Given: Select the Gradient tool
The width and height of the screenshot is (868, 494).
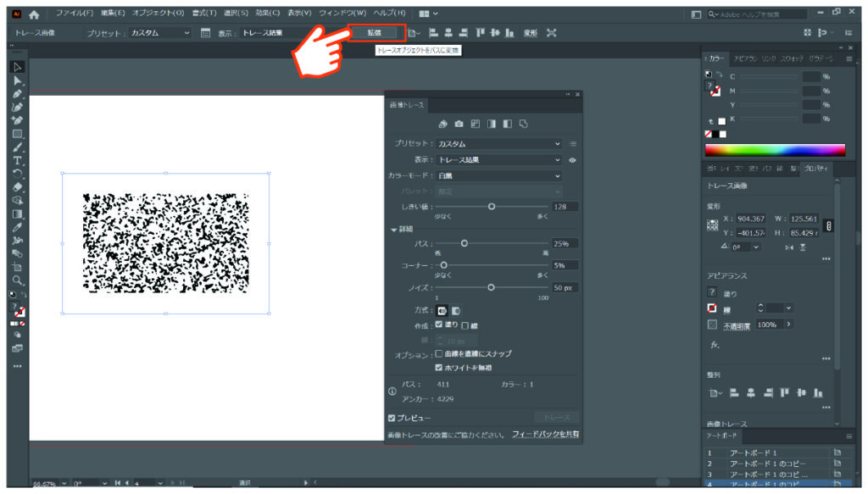Looking at the screenshot, I should (x=17, y=214).
